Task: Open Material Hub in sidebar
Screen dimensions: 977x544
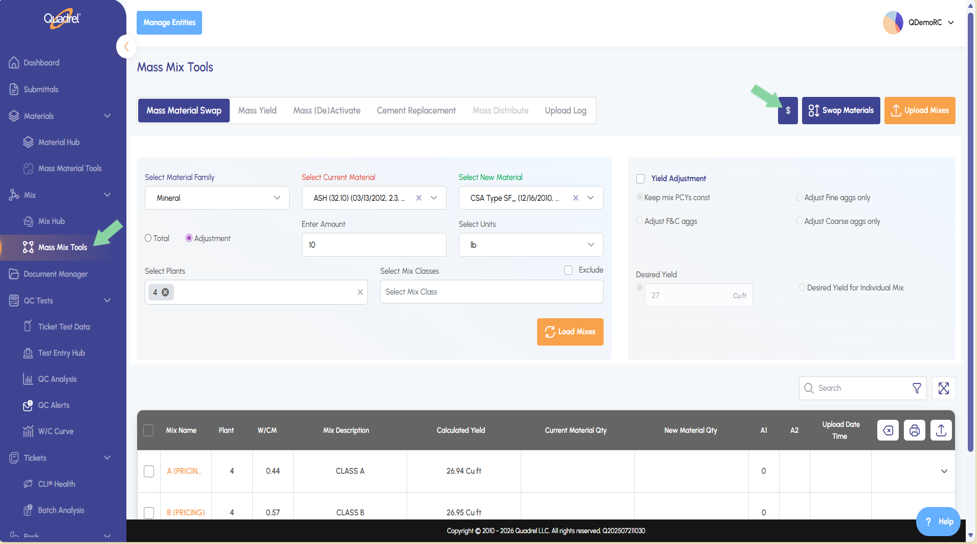Action: (59, 142)
